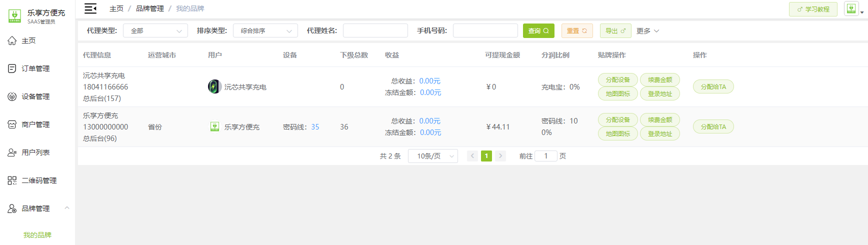This screenshot has width=868, height=245.
Task: Click the device icon beside 设备管理
Action: pos(12,96)
